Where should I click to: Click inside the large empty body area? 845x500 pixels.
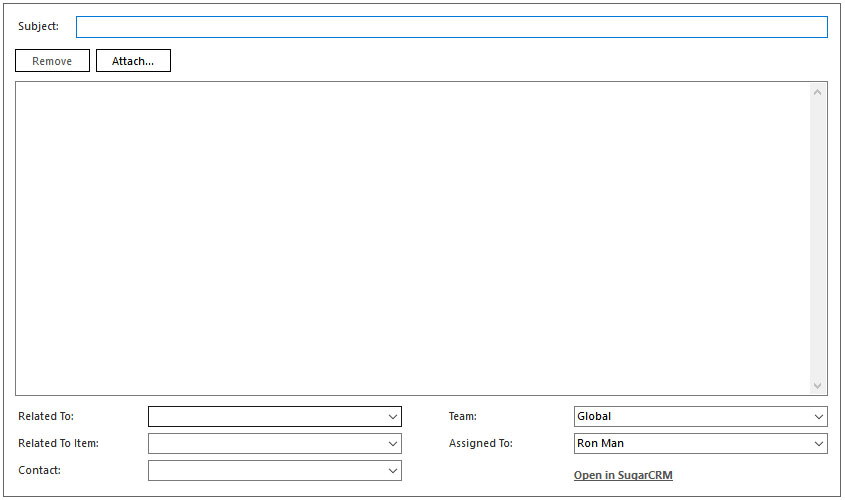click(x=410, y=238)
